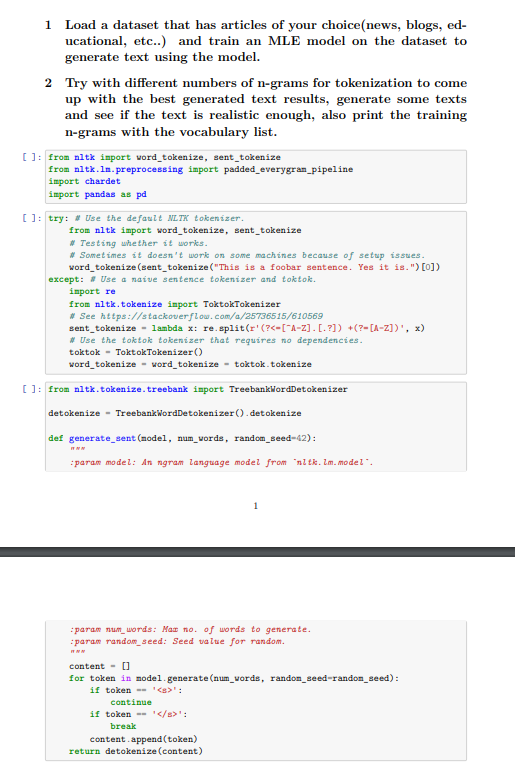Click the "sent_tokenize = lambda x: re.split" line
Screen dimensions: 515x772
(247, 328)
